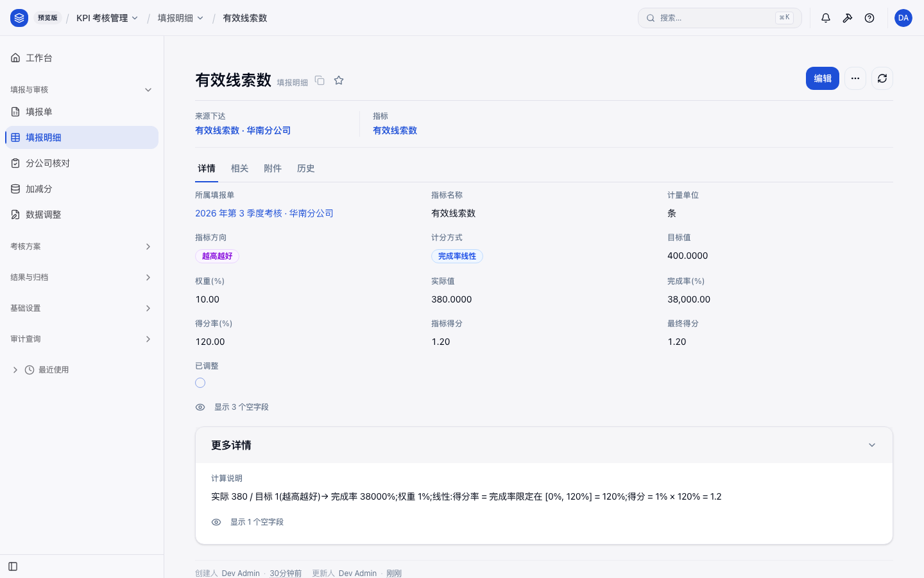Screen dimensions: 924x578
Task: Switch to the 相关 tab
Action: 239,168
